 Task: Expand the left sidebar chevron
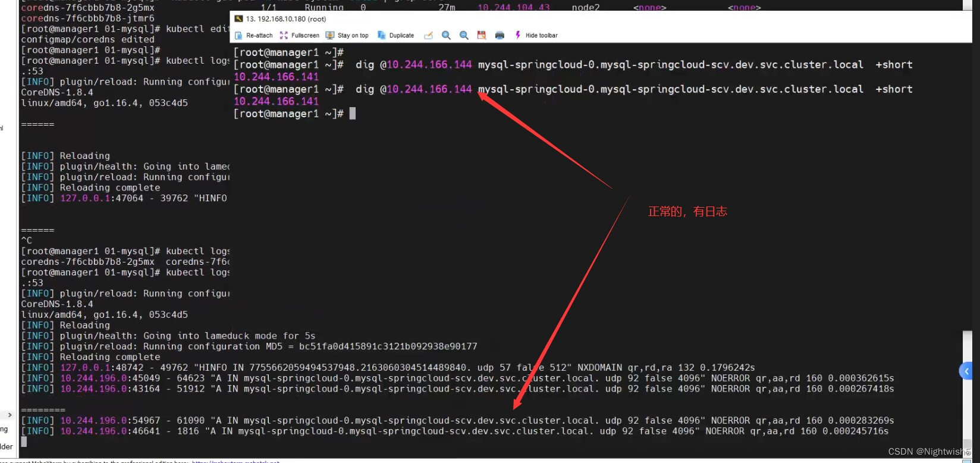click(x=10, y=415)
